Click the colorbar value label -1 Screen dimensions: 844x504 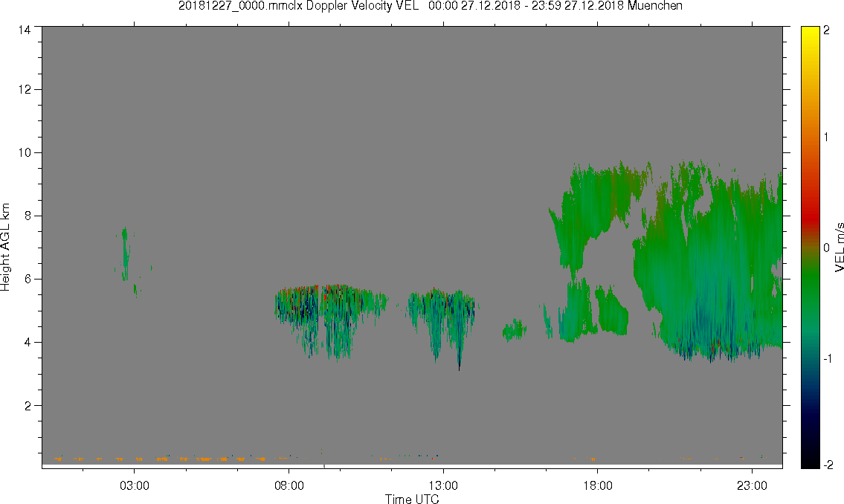828,358
